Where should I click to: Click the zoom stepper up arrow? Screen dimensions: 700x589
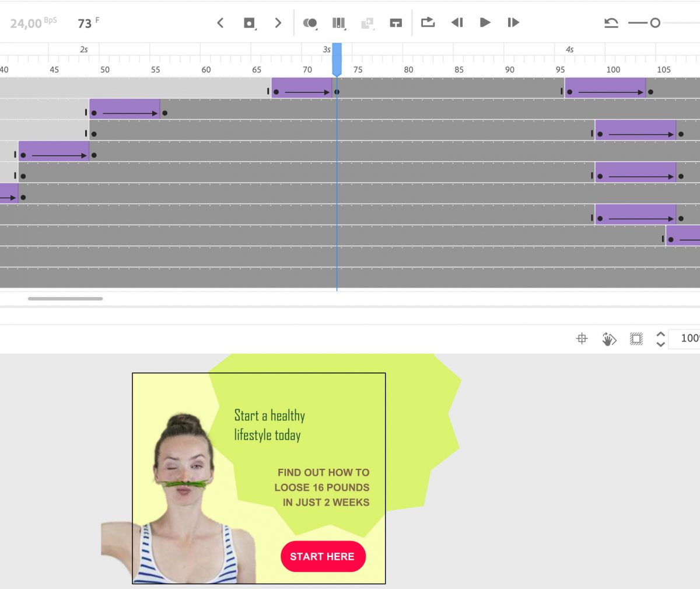click(660, 334)
